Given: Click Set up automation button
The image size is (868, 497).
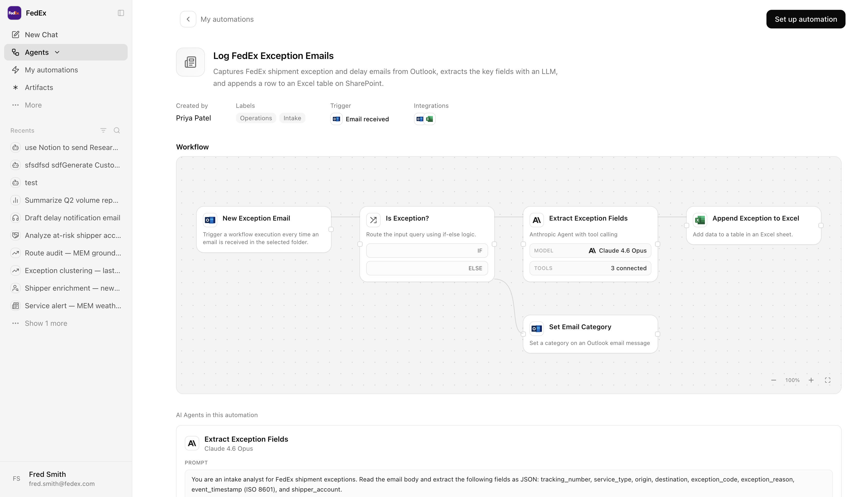Looking at the screenshot, I should pos(805,19).
